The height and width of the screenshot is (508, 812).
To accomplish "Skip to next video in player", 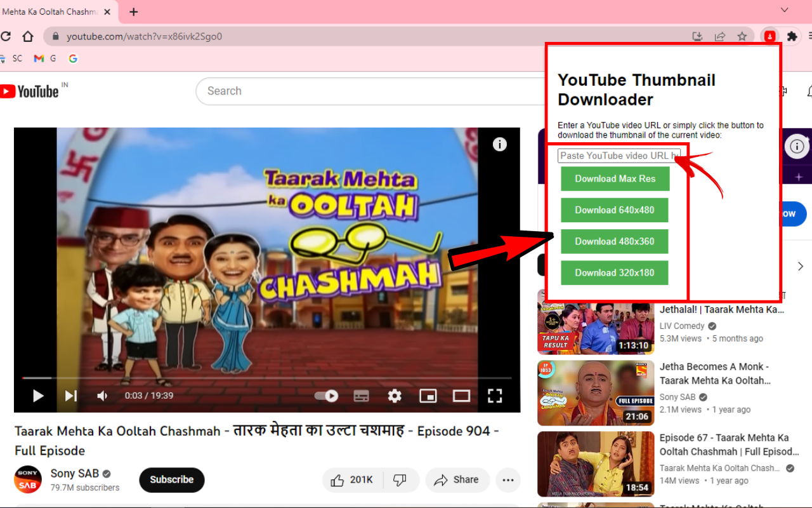I will (70, 396).
